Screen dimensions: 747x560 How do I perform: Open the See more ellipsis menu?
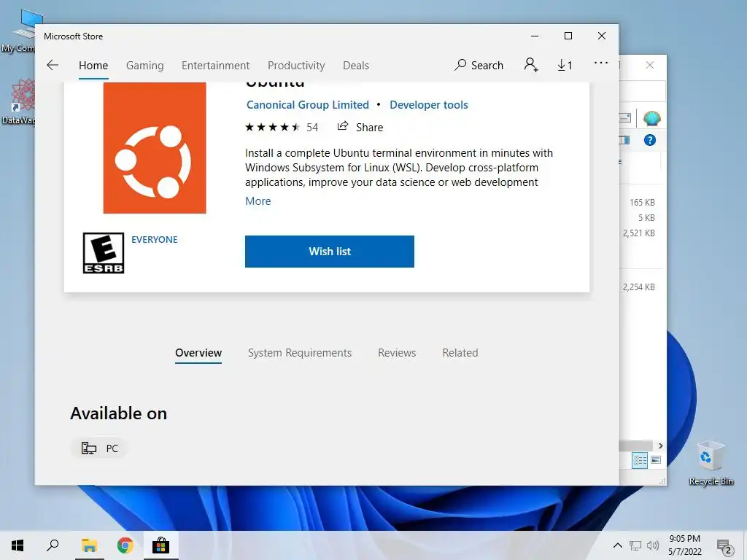(601, 63)
